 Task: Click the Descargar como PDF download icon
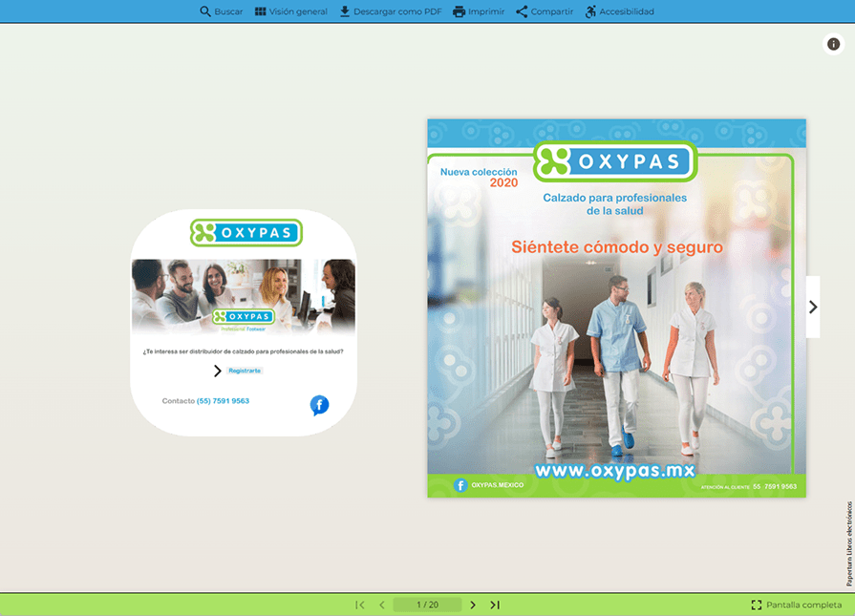coord(345,11)
